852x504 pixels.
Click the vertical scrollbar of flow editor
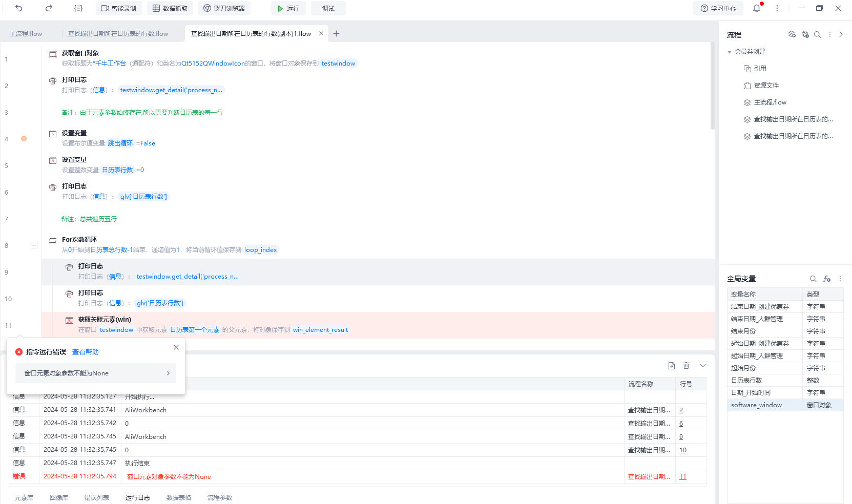712,87
